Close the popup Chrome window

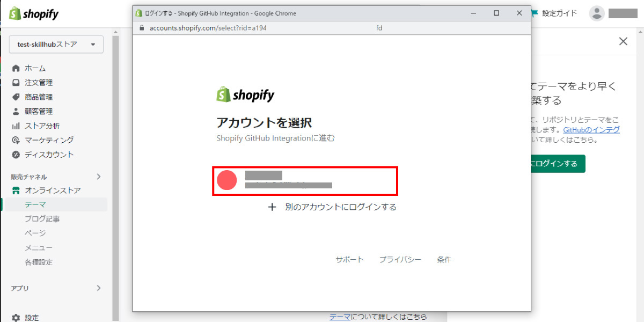click(519, 13)
